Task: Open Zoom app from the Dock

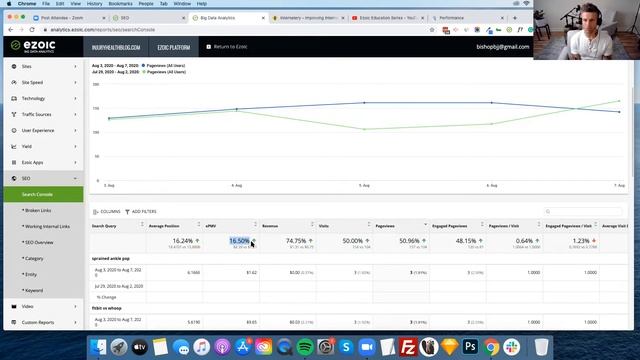Action: [x=367, y=347]
